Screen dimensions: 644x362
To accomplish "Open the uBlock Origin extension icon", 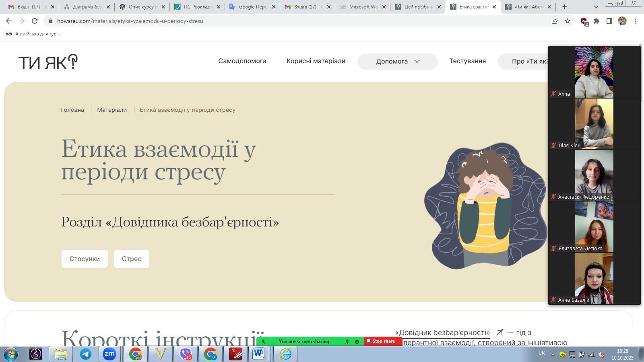I will [x=584, y=21].
